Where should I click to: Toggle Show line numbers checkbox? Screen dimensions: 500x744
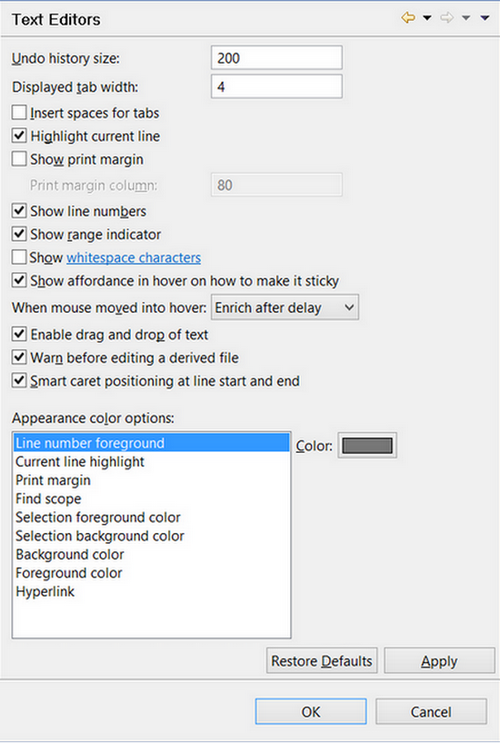tap(19, 211)
